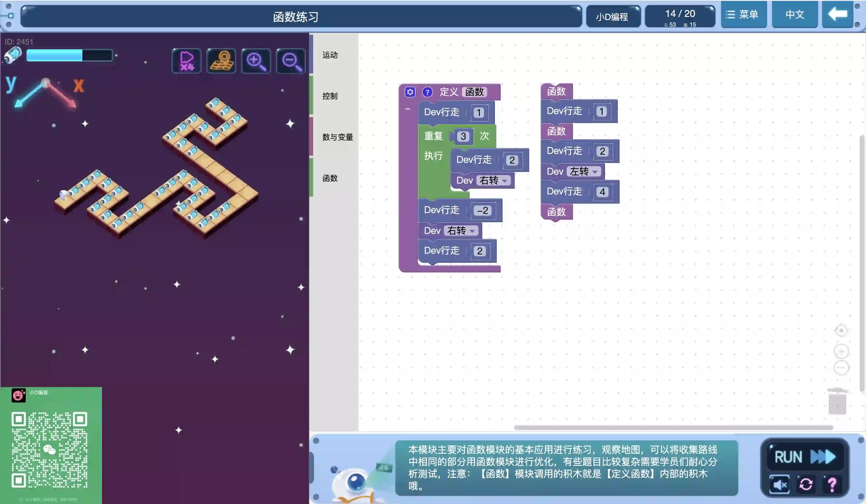The height and width of the screenshot is (504, 866).
Task: Open the function block settings gear
Action: coord(410,92)
